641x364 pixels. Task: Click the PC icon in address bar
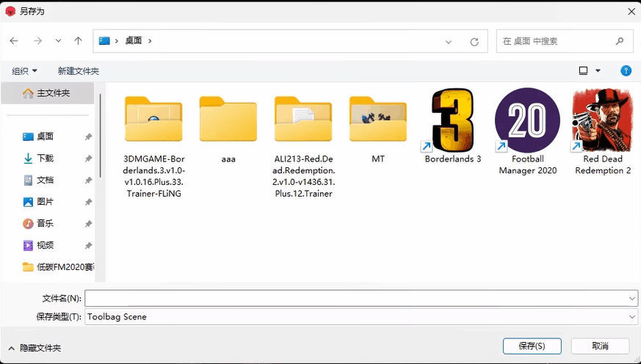[x=105, y=41]
